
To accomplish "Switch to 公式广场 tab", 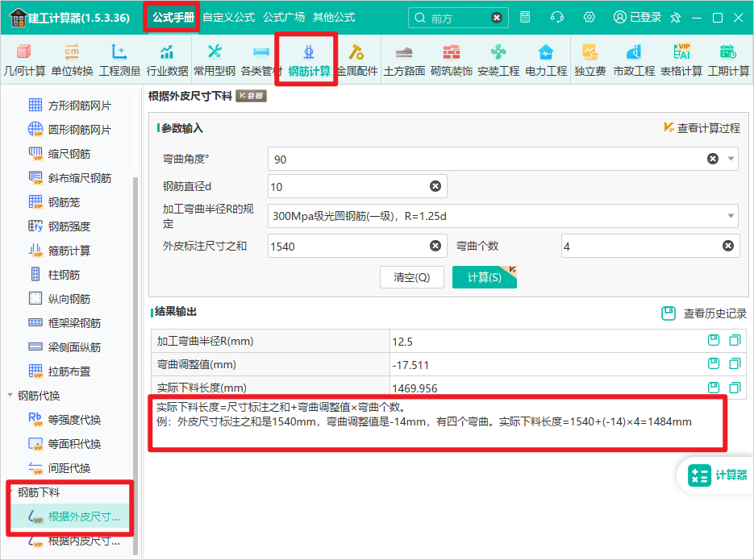I will click(284, 17).
